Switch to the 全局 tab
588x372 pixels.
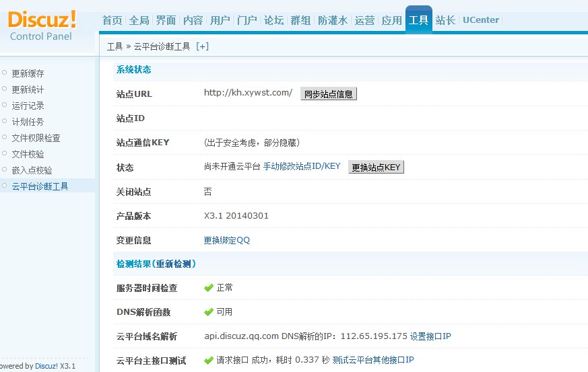tap(139, 20)
